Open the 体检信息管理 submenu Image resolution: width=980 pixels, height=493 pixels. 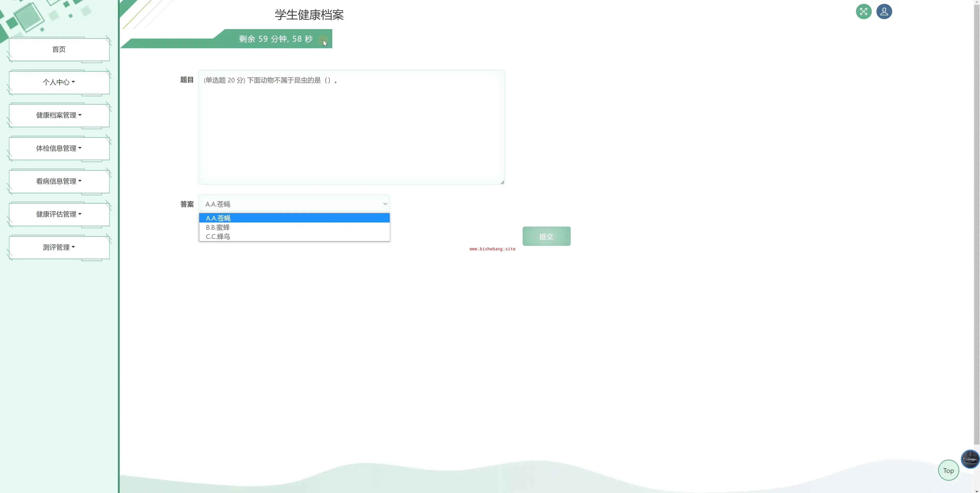coord(59,148)
